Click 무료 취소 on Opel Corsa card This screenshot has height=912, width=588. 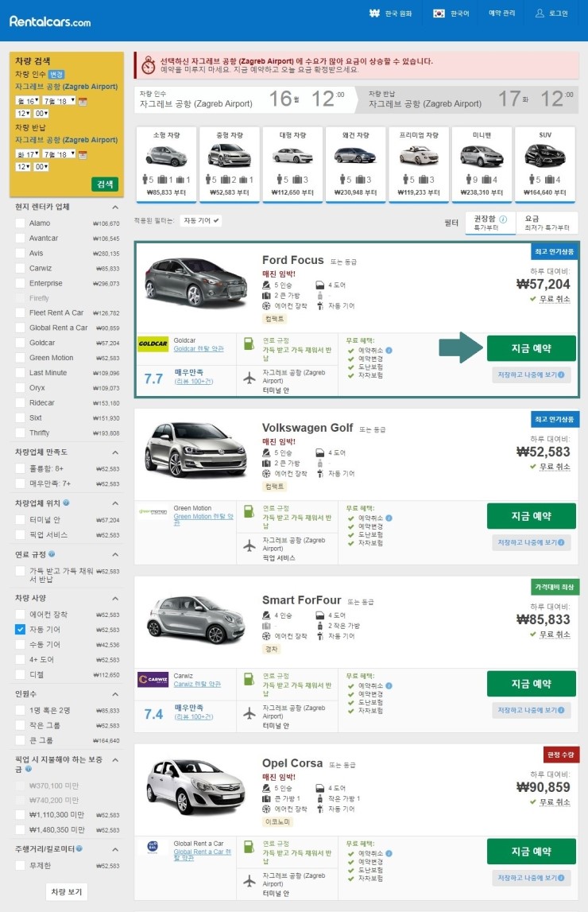point(555,802)
